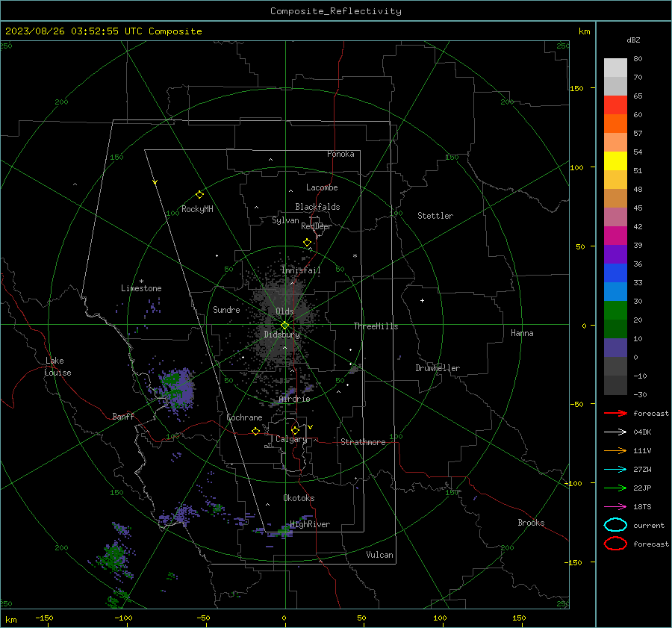Click the red 'forecast' ellipse legend icon

(615, 544)
